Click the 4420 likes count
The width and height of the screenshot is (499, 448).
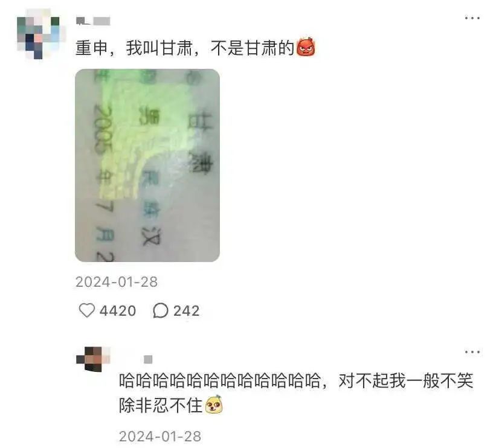118,311
